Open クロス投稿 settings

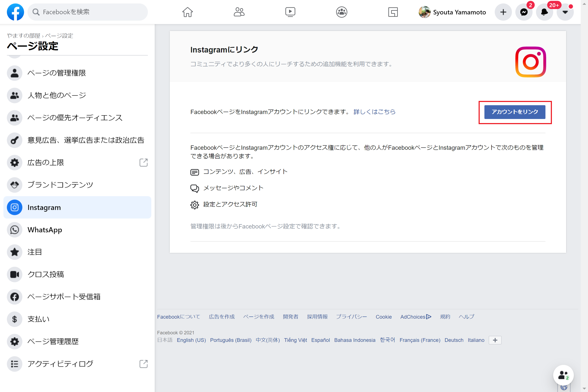pos(77,274)
